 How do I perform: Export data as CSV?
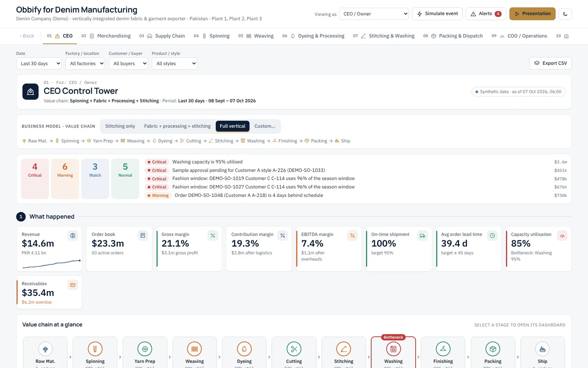550,63
